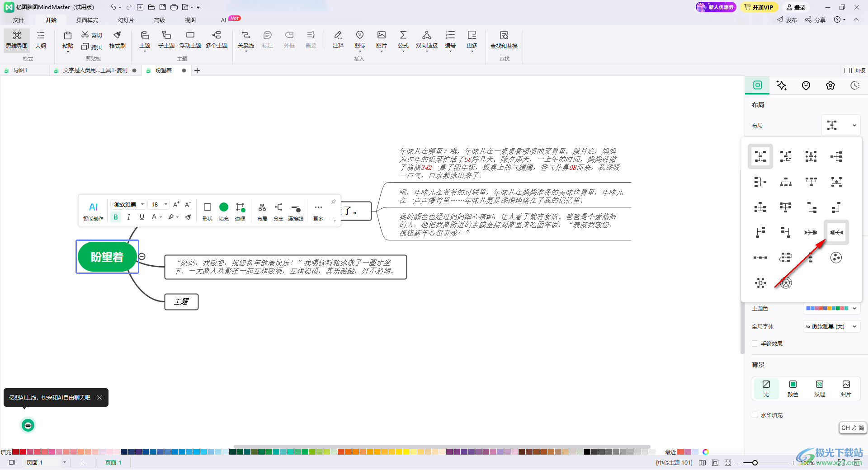Image resolution: width=868 pixels, height=470 pixels.
Task: Click the 发布 publish button
Action: 787,20
